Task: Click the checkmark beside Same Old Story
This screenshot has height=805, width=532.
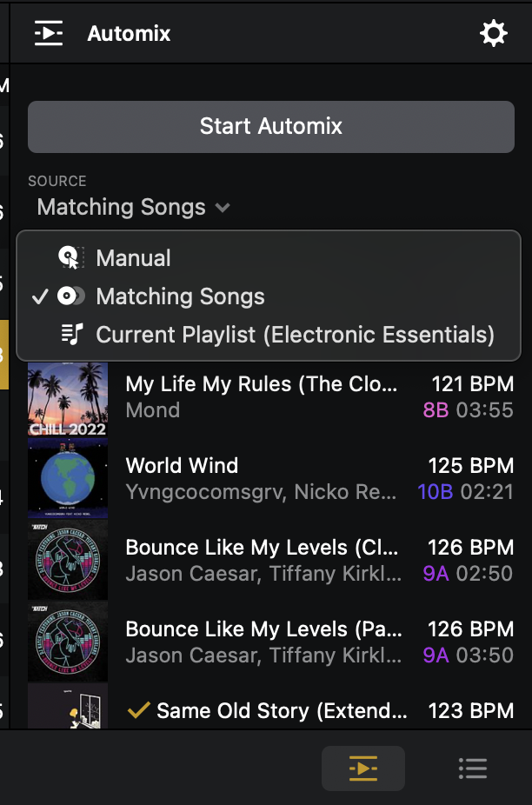Action: click(138, 711)
